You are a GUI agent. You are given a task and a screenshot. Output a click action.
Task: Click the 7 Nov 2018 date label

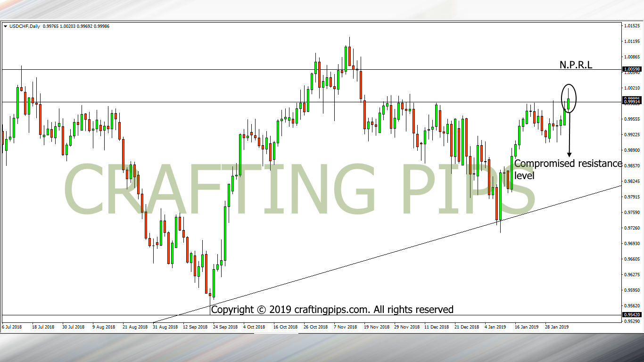coord(345,327)
